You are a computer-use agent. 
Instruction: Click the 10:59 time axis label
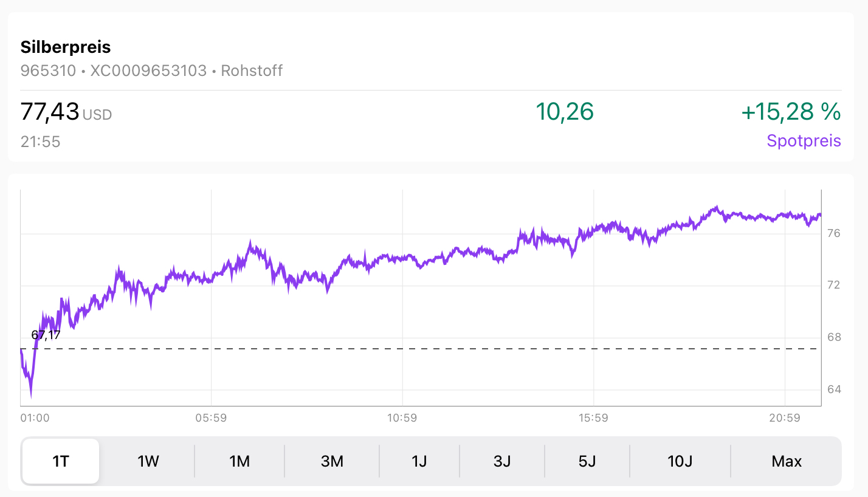click(x=402, y=418)
